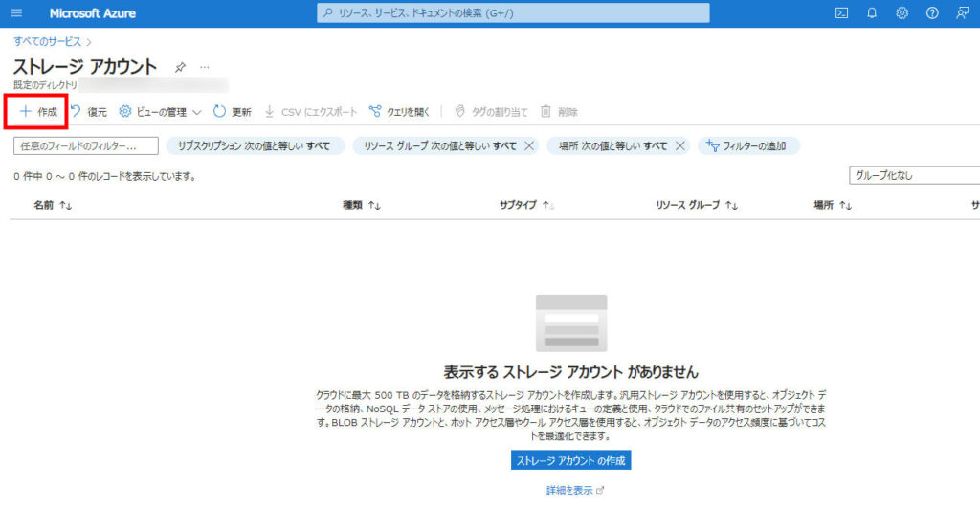Open the help question mark icon
Screen dimensions: 980x509
point(932,13)
